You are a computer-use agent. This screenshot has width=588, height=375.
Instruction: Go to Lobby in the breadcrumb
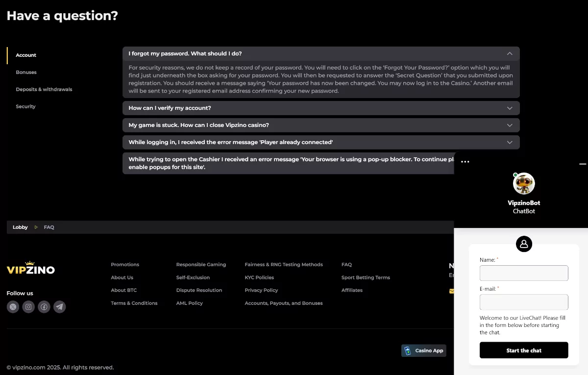pos(20,227)
